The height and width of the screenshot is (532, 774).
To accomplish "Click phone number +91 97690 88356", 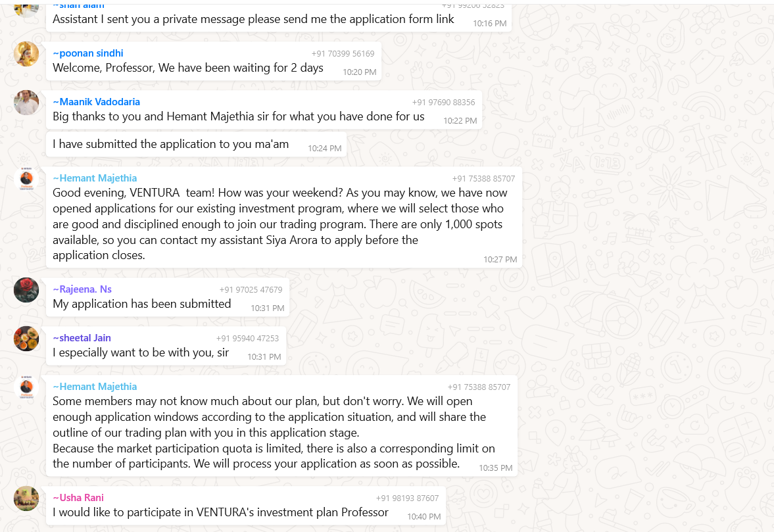I will coord(443,103).
